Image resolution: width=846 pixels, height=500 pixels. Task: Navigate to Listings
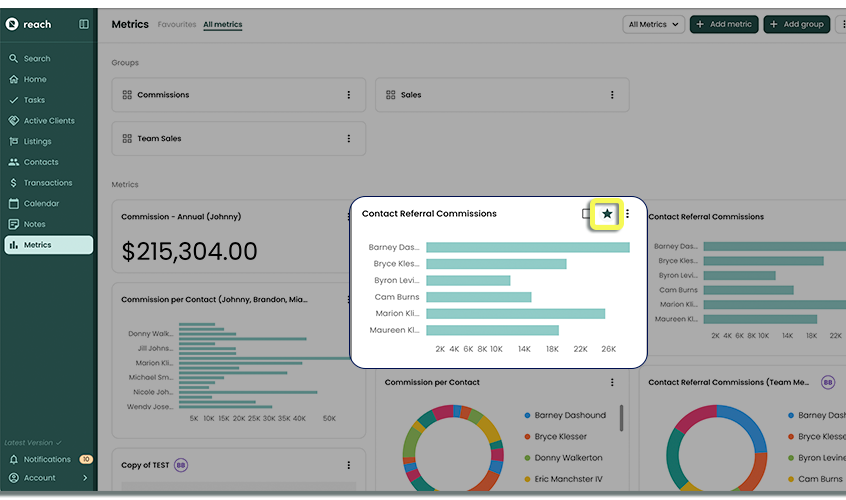point(38,142)
